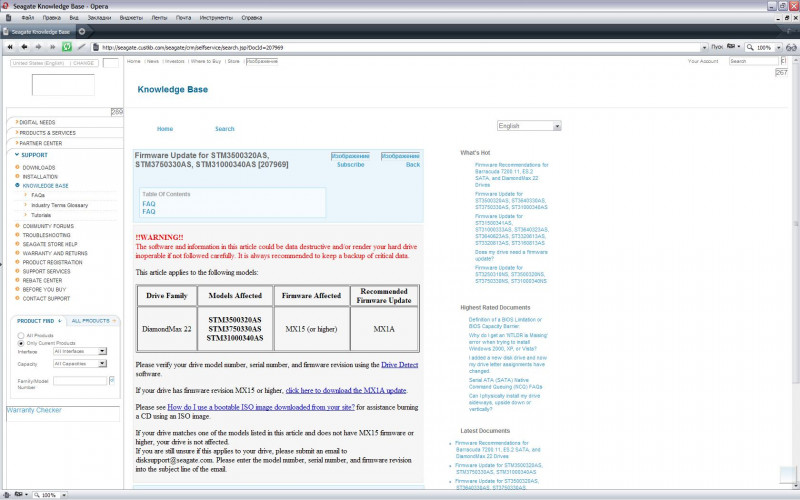Open the Warranty Checker link

[34, 410]
